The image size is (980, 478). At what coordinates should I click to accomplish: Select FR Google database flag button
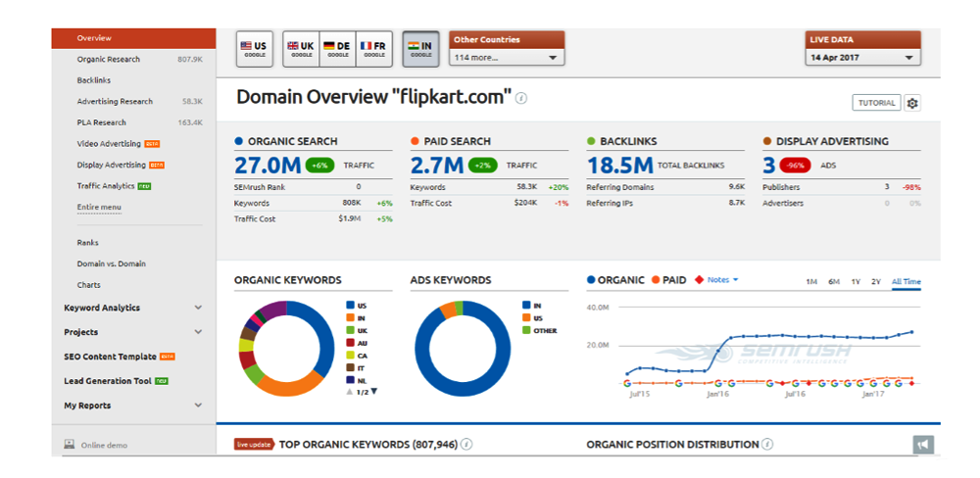click(374, 49)
